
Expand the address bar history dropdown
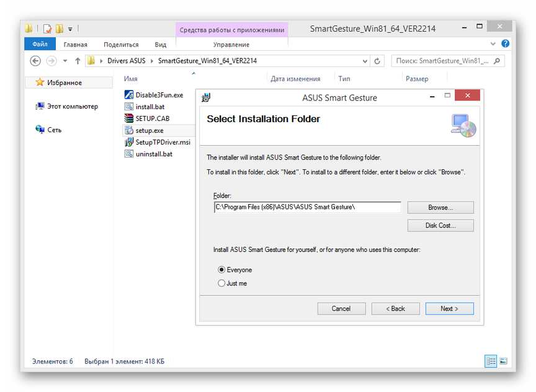tap(365, 61)
